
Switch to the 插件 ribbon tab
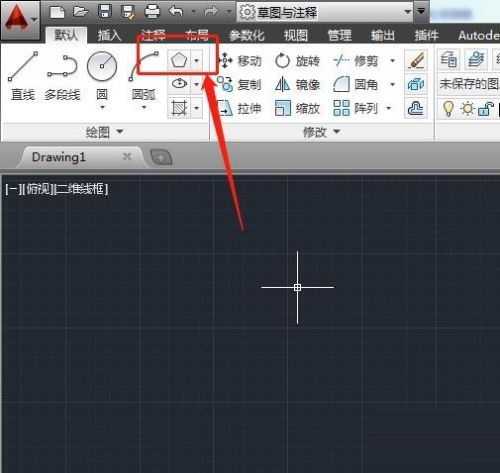pos(426,35)
